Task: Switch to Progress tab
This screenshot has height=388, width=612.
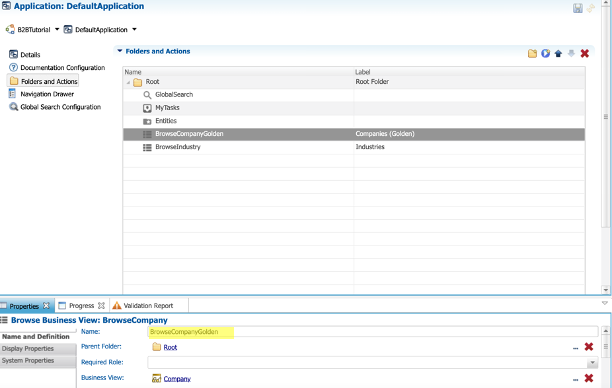Action: (x=81, y=306)
